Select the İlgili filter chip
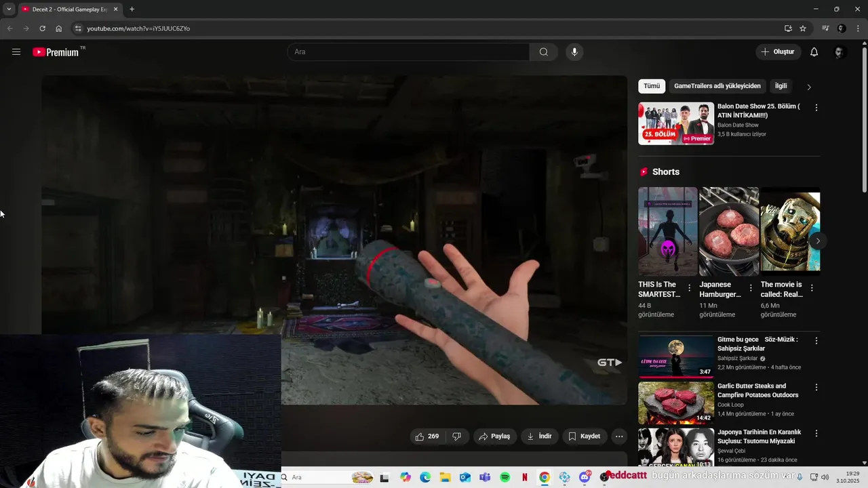This screenshot has width=868, height=488. pos(781,86)
